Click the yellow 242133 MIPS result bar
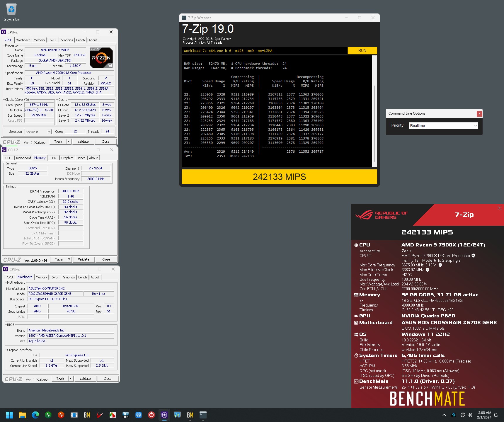The width and height of the screenshot is (504, 422). (x=279, y=177)
